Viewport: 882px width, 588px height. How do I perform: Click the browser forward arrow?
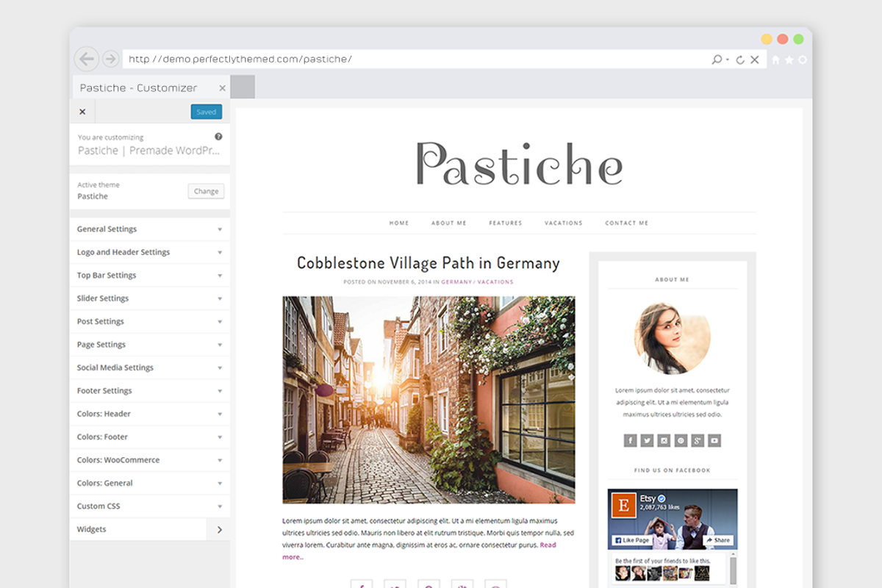point(110,59)
